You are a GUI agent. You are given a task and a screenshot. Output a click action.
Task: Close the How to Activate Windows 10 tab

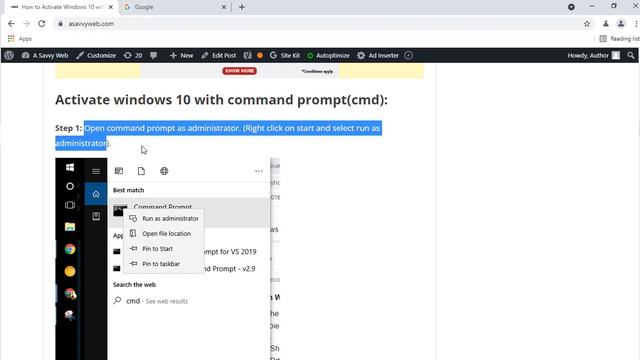click(111, 7)
